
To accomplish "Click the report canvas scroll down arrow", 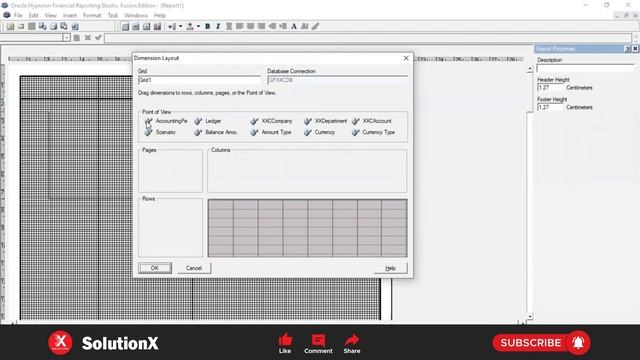I will (530, 316).
